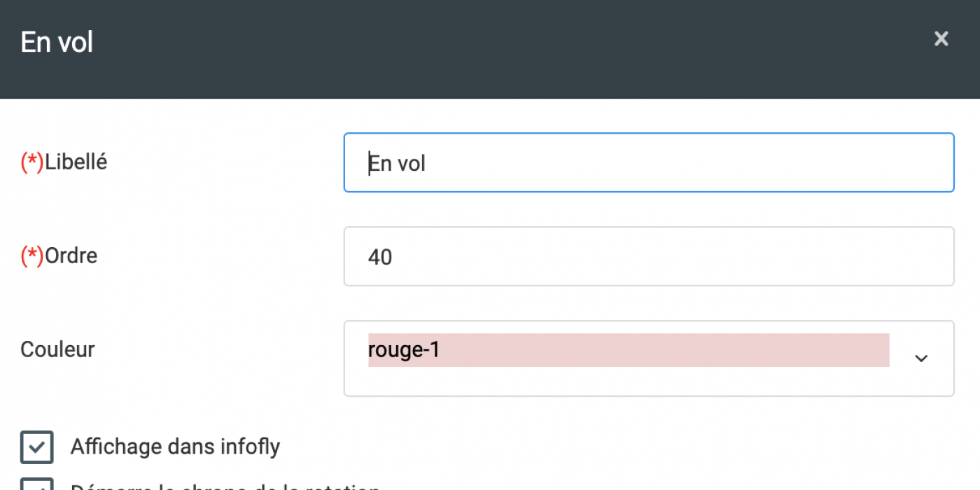Viewport: 980px width, 490px height.
Task: Click the Couleur field label
Action: tap(57, 349)
